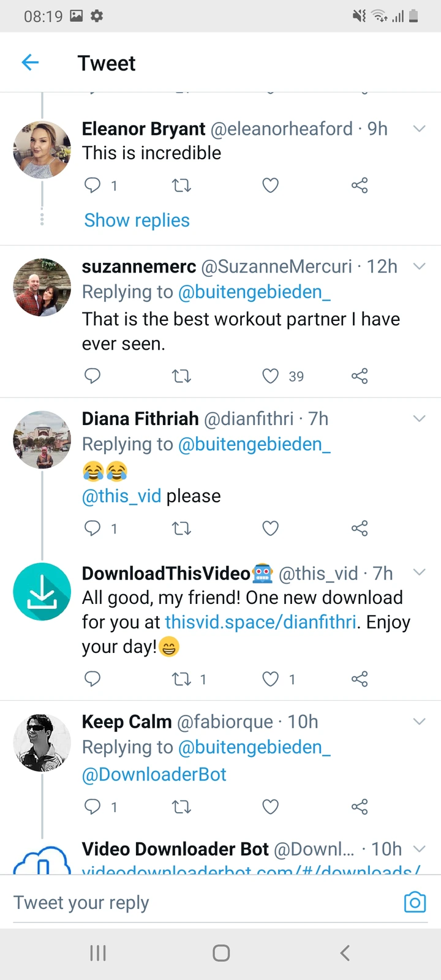Like the DownloadThisVideo bot tweet

270,679
